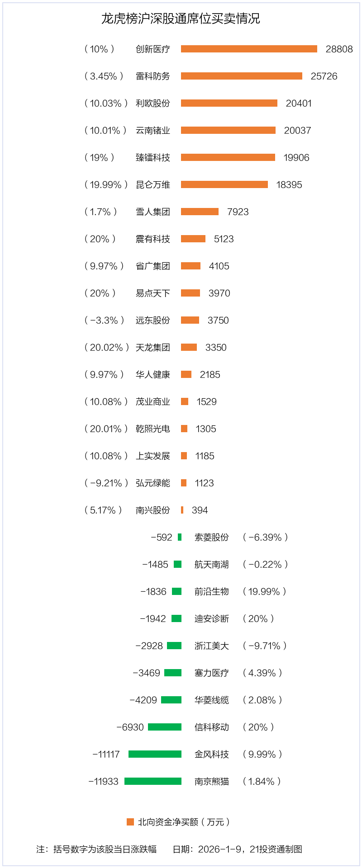The width and height of the screenshot is (362, 868).
Task: Click the 雷科防务 orange bar
Action: 241,76
